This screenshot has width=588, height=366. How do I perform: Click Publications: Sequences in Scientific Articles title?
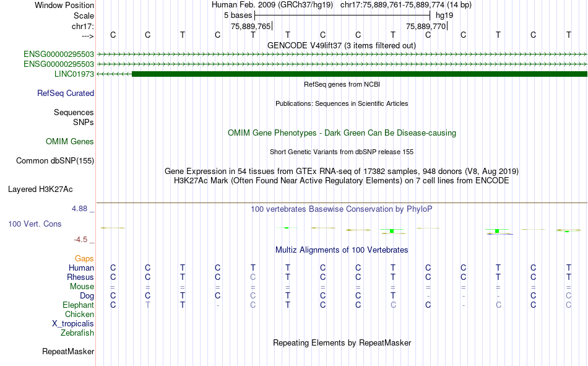342,103
